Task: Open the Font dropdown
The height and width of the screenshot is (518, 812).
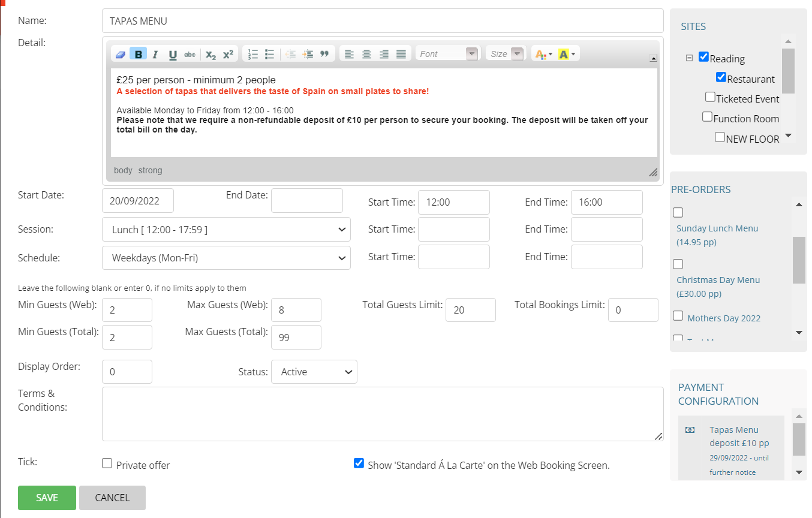Action: click(x=447, y=54)
